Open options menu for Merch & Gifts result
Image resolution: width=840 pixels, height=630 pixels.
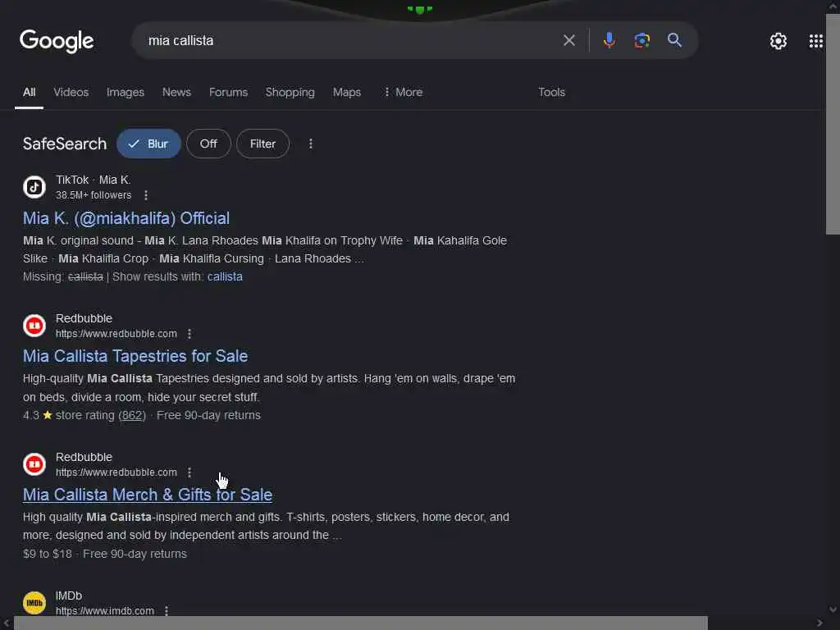point(189,472)
